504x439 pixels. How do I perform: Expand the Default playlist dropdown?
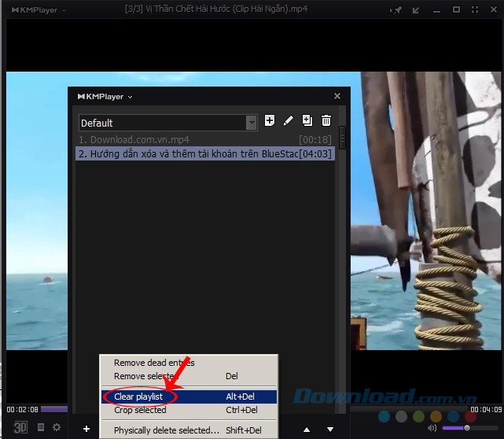(252, 123)
